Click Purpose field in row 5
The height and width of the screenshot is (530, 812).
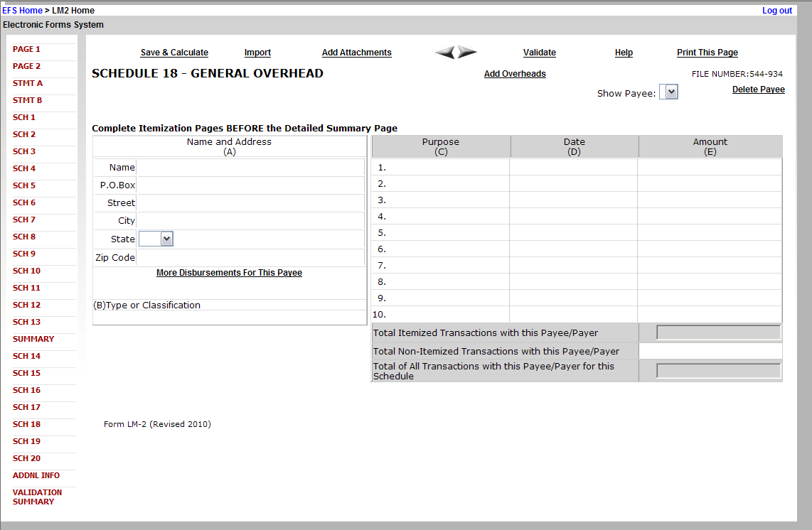coord(449,232)
